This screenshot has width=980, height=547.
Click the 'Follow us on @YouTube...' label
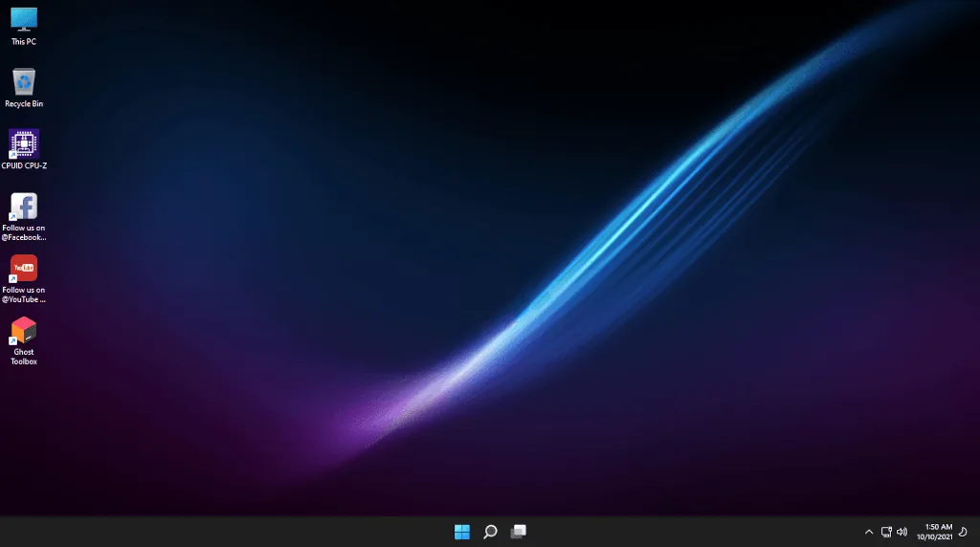[24, 295]
